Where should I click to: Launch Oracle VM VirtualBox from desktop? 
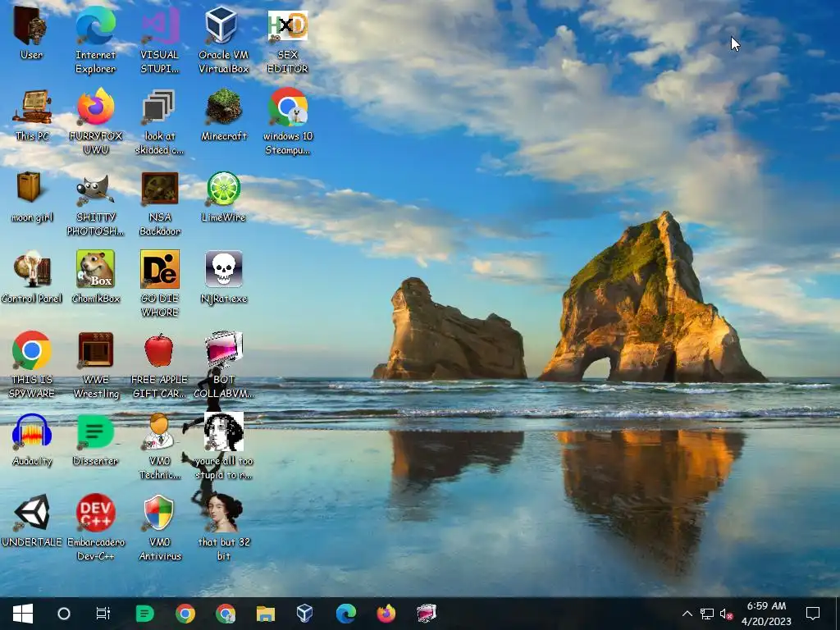tap(223, 40)
